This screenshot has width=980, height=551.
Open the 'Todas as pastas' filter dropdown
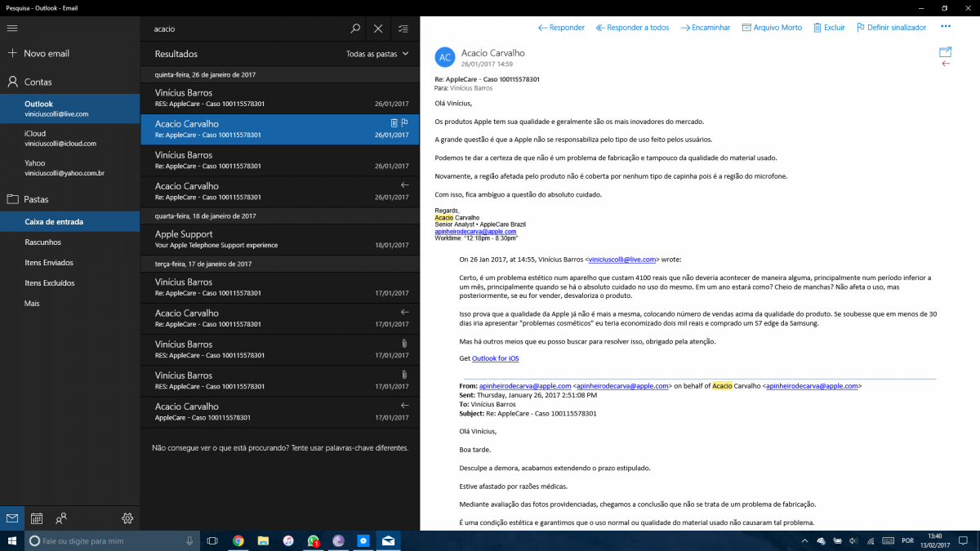click(x=376, y=54)
